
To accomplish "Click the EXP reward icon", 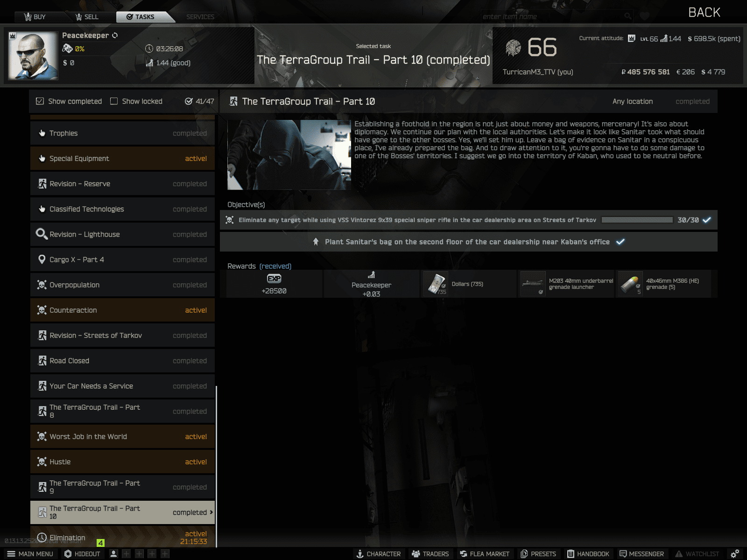I will [x=274, y=279].
